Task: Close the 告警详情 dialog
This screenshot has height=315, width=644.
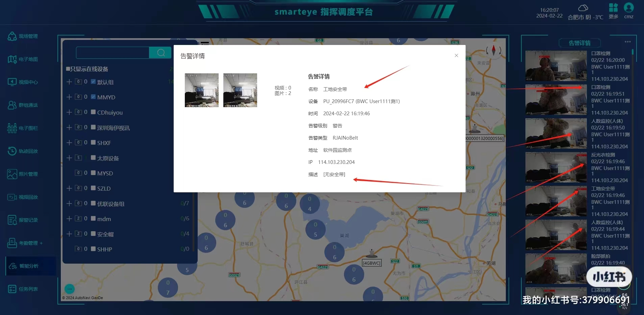Action: coord(456,55)
